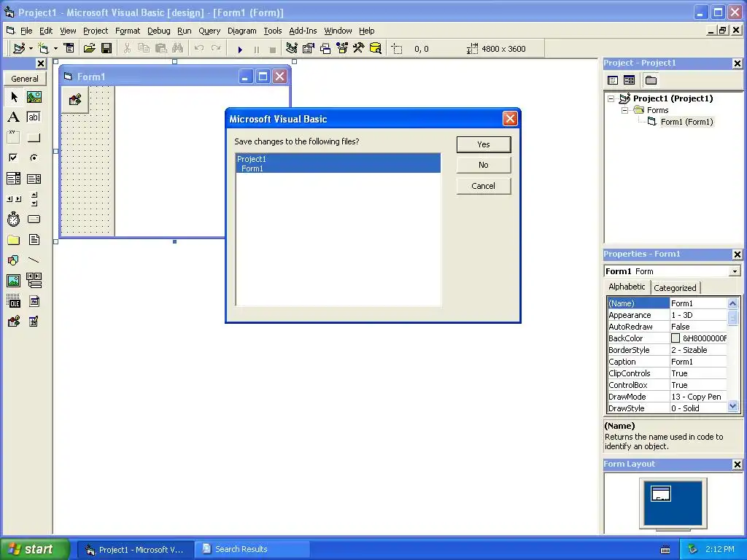Select the DriveListBox control tool
This screenshot has height=560, width=747.
[x=34, y=219]
